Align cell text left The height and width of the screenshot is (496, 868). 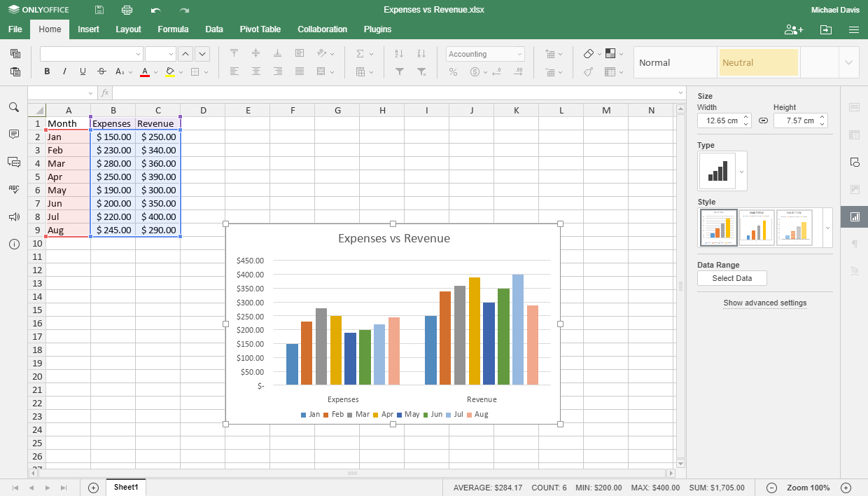click(x=234, y=71)
